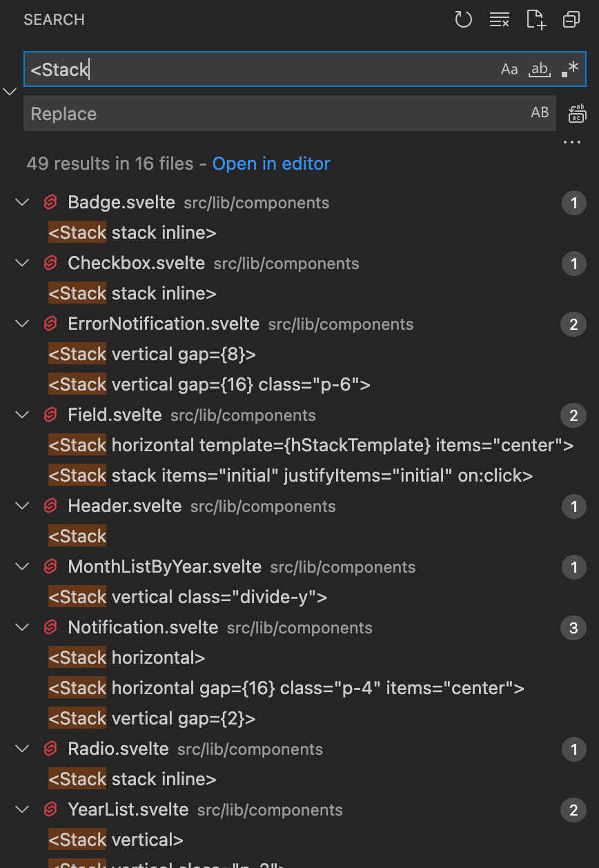
Task: Toggle Preserve Case in replace field
Action: 540,112
